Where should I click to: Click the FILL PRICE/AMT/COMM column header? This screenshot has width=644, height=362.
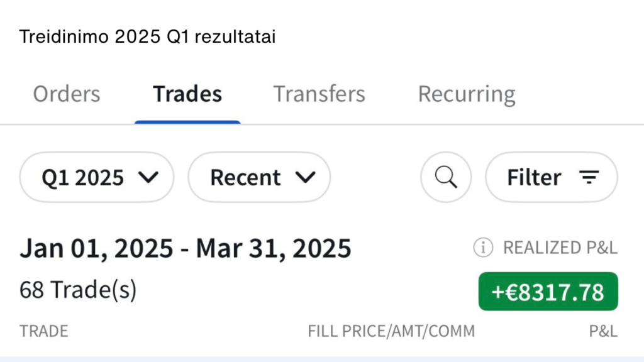(x=391, y=331)
